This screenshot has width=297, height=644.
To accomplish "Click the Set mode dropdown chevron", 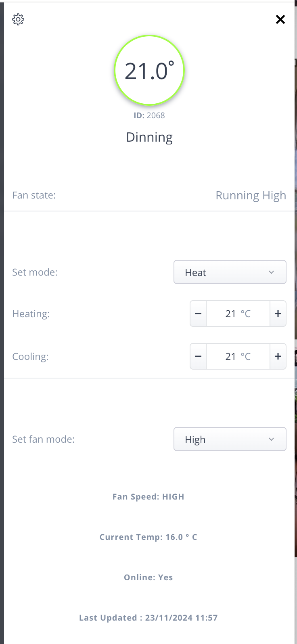I will click(x=271, y=272).
